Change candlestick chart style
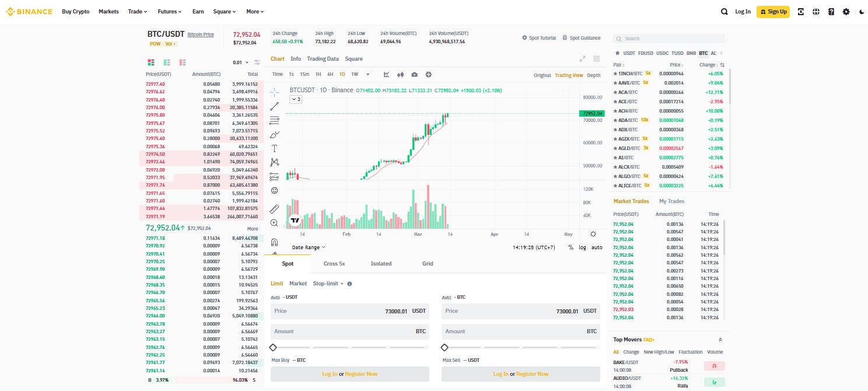This screenshot has height=391, width=868. click(400, 74)
